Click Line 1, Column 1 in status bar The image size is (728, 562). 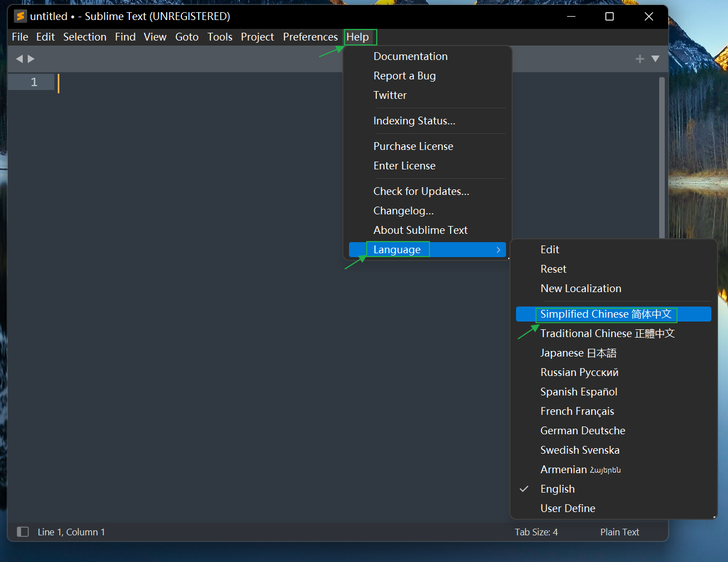pyautogui.click(x=71, y=532)
